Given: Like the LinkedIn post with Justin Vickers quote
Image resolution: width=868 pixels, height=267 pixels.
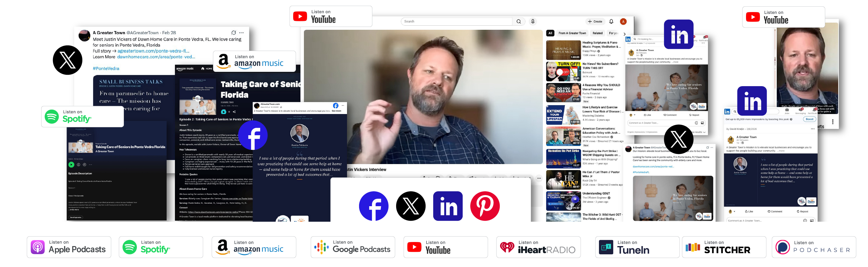Looking at the screenshot, I should click(x=749, y=212).
